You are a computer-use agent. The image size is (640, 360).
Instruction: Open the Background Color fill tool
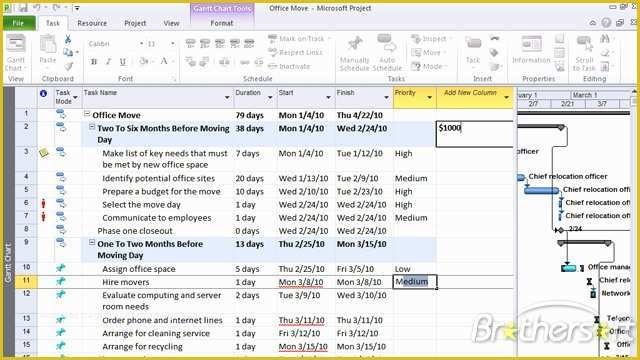click(144, 62)
